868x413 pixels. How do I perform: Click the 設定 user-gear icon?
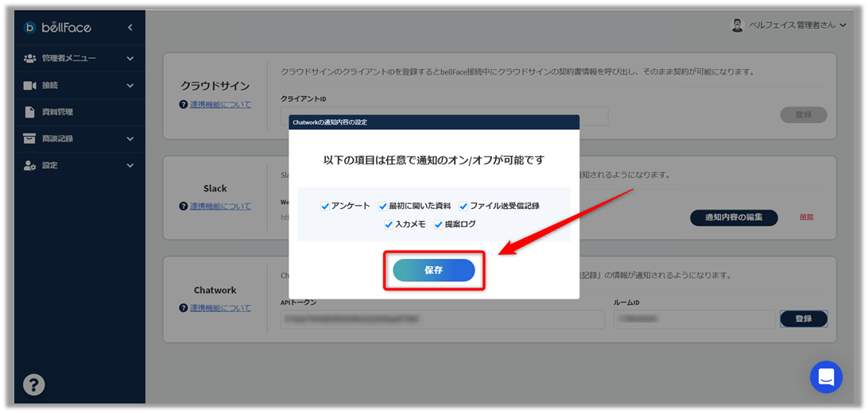click(30, 165)
